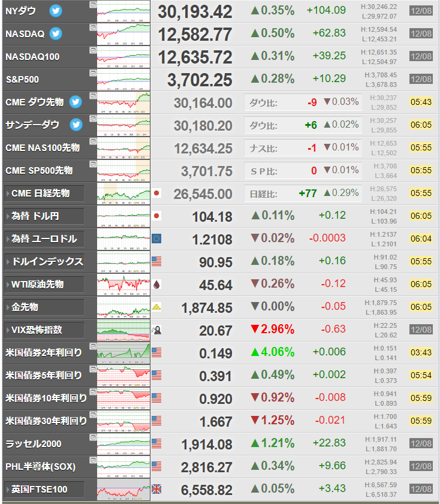Click the small chart icon in CME SP500先物 row
Screen dimensions: 440x504
point(93,164)
